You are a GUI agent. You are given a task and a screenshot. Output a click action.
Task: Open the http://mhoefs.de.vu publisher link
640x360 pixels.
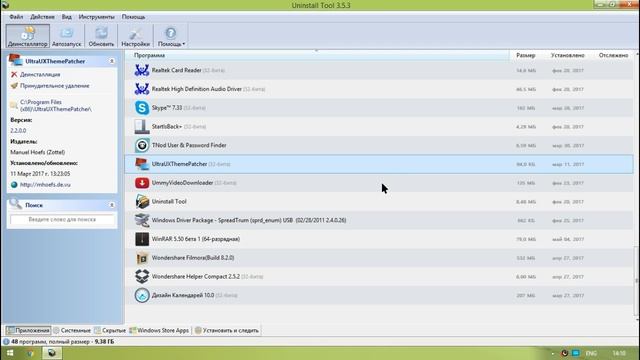coord(45,184)
